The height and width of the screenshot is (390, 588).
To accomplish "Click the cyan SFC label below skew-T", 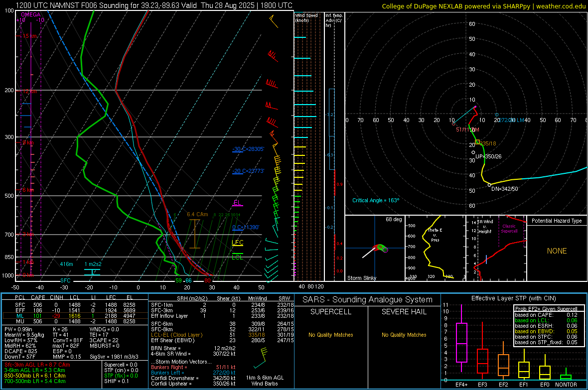I will click(65, 280).
